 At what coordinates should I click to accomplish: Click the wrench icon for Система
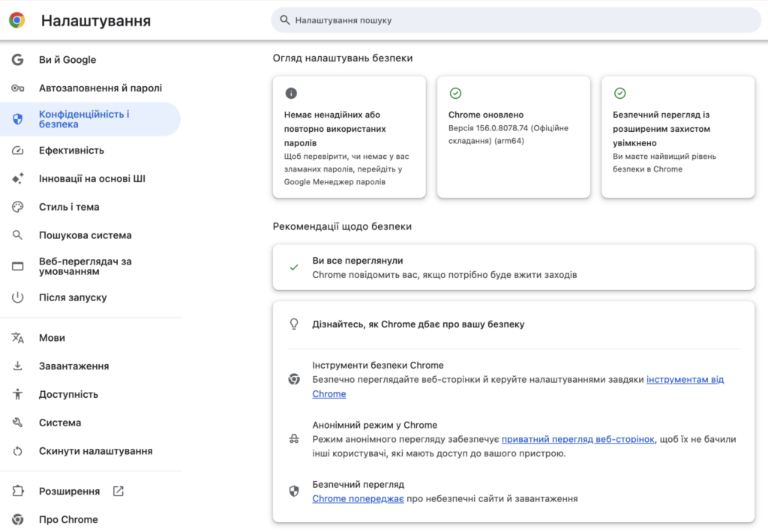pyautogui.click(x=18, y=423)
